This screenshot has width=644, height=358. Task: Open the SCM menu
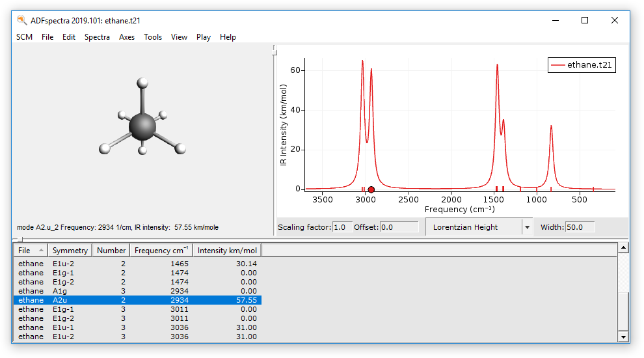point(24,37)
